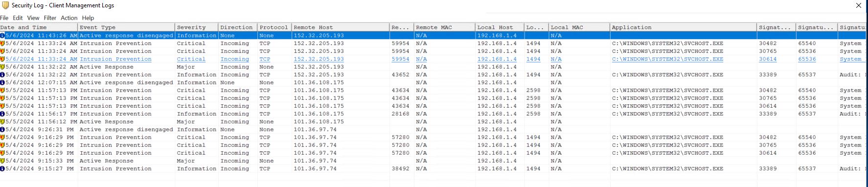This screenshot has width=868, height=187.
Task: Click the Application column header
Action: [x=684, y=27]
